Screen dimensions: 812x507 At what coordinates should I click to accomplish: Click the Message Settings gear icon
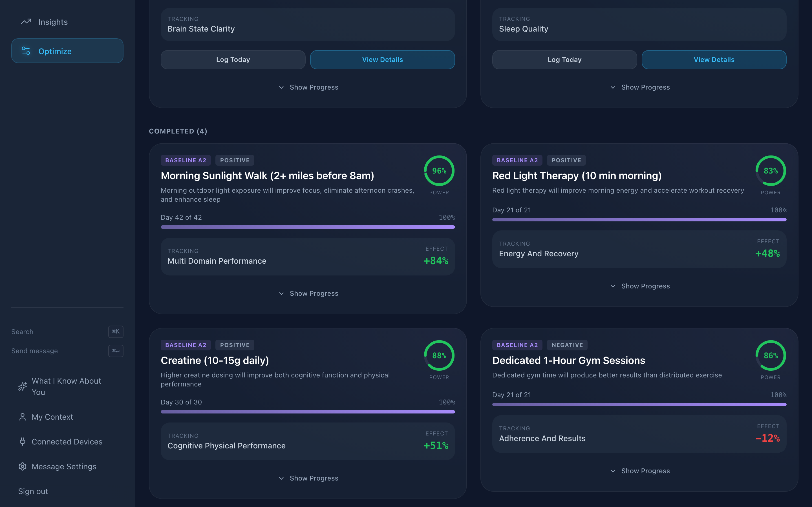(x=23, y=466)
